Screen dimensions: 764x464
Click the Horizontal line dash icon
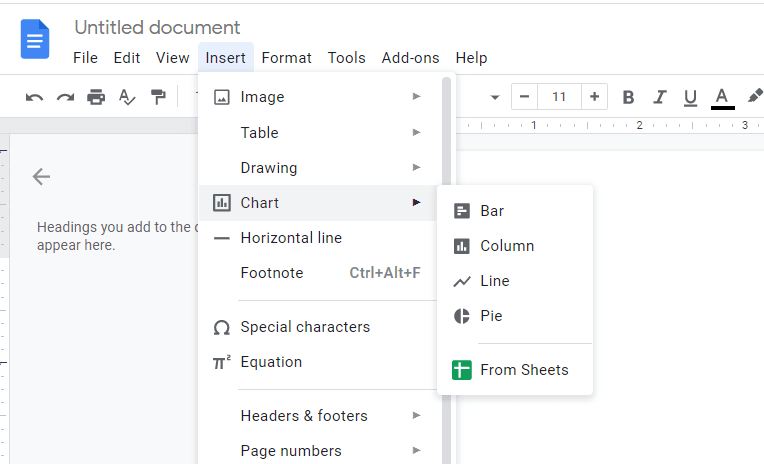pyautogui.click(x=222, y=238)
